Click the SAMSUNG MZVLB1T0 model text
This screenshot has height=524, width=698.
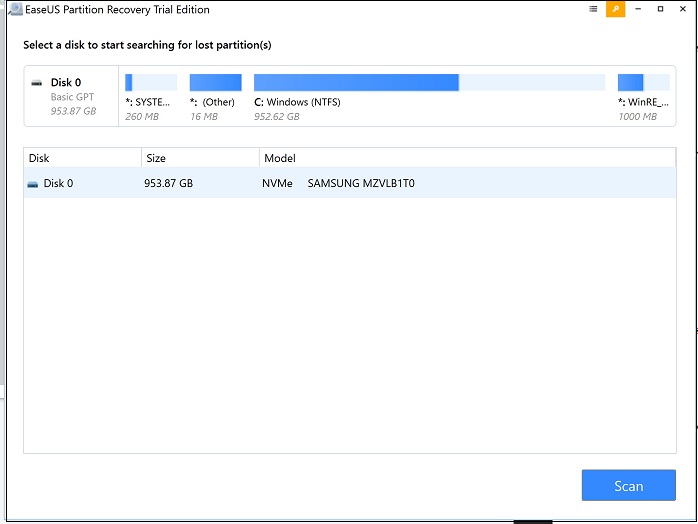tap(361, 183)
